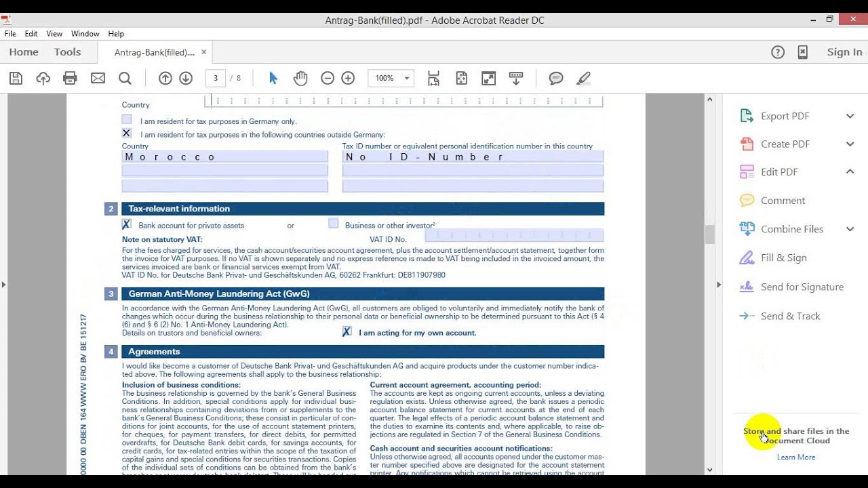Open the Combine Files tool
This screenshot has width=868, height=488.
(791, 229)
